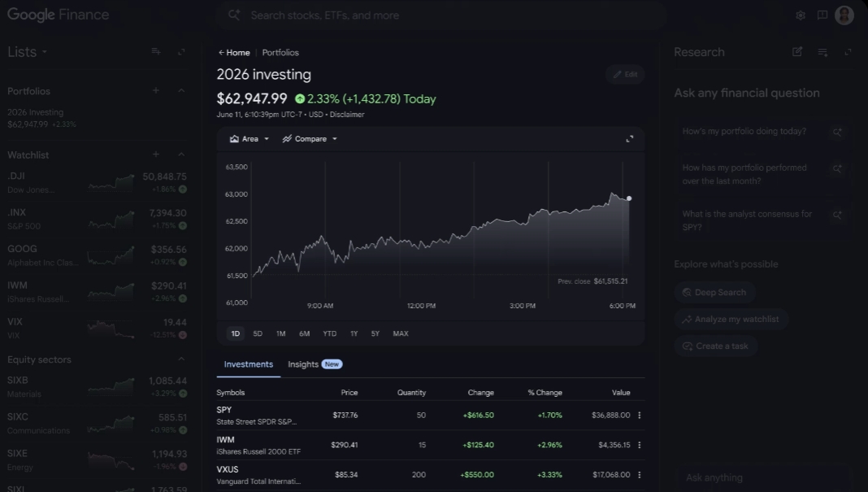Click the Analyze my watchlist button
The image size is (868, 492).
coord(731,319)
